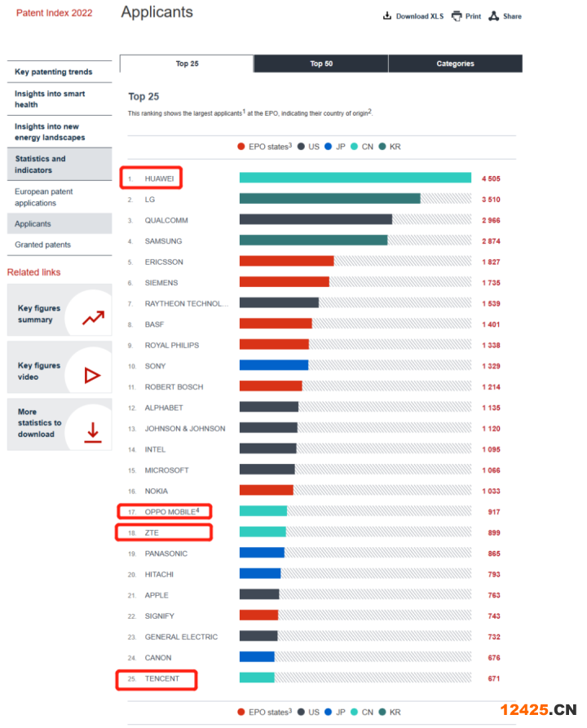Switch to the Top 50 tab

coord(321,64)
